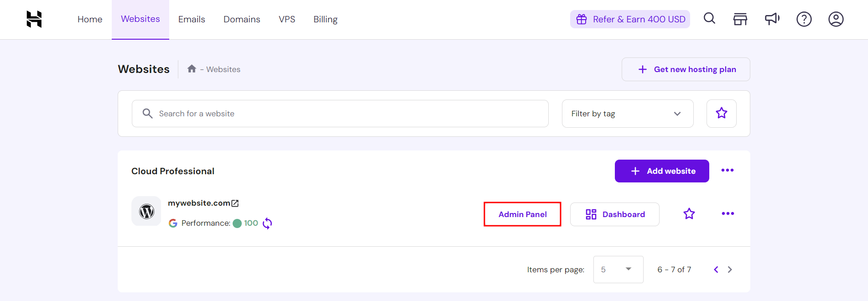This screenshot has width=868, height=301.
Task: Refresh the performance score for mywebsite.com
Action: pos(267,223)
